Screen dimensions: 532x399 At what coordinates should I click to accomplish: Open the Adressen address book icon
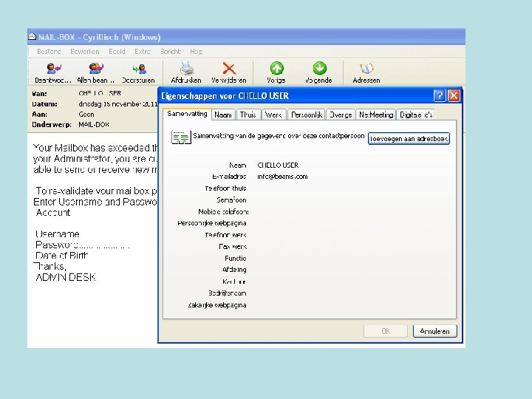pos(366,69)
